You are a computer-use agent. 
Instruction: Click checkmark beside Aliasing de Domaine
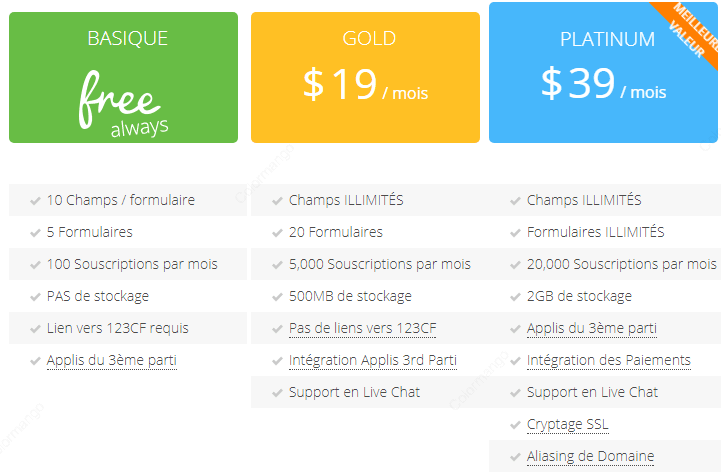click(515, 457)
